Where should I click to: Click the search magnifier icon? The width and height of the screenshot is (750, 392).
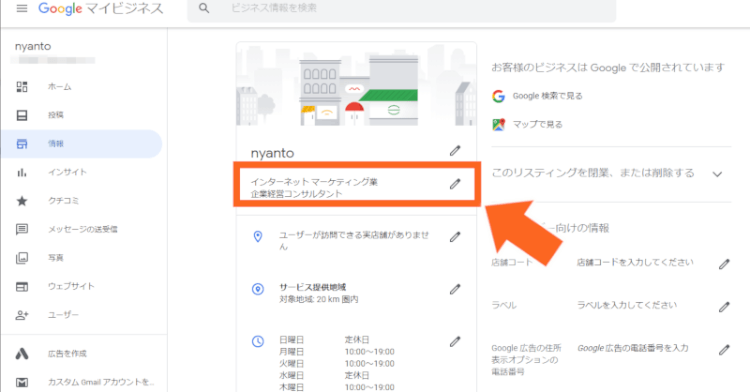204,8
